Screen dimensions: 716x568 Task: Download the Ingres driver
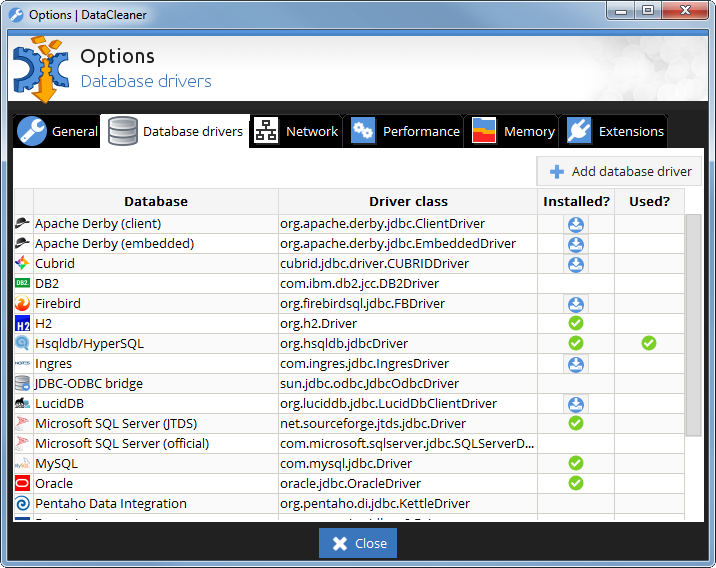[576, 364]
